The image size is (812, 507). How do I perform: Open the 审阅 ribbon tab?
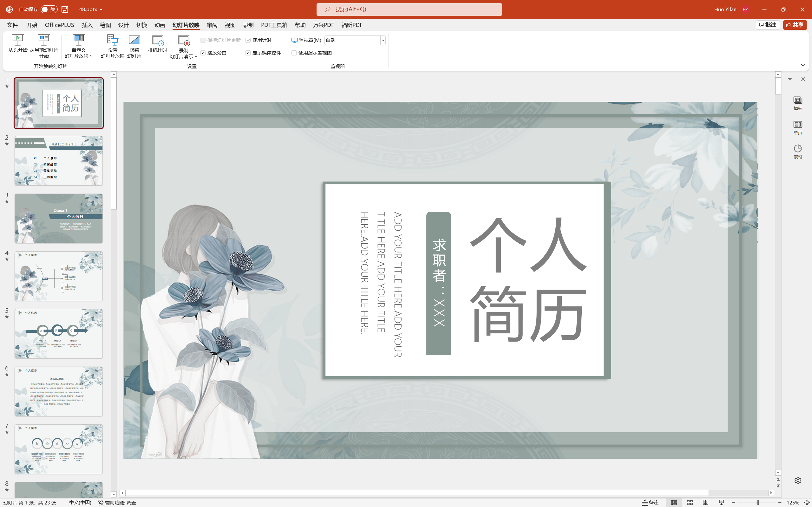tap(212, 25)
